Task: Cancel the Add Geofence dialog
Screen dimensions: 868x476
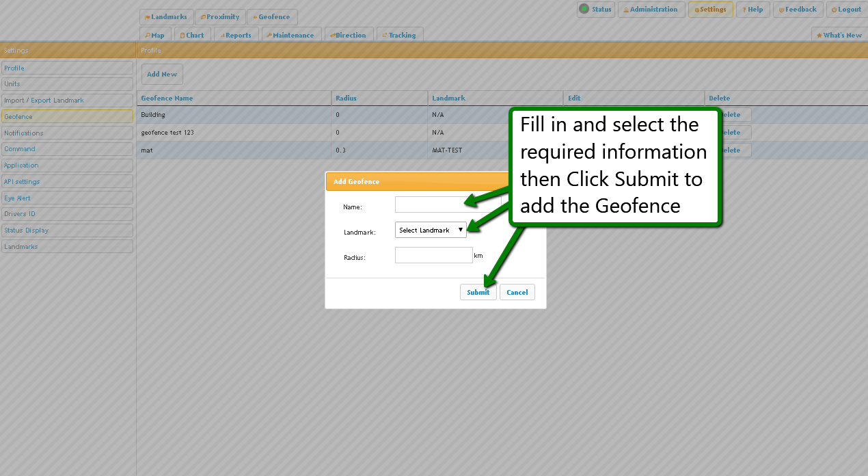Action: (517, 292)
